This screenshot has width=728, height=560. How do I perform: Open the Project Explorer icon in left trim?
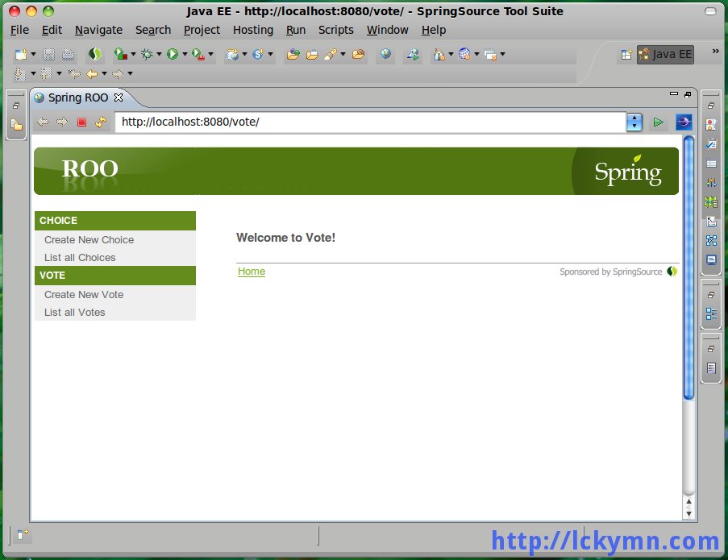pyautogui.click(x=16, y=125)
